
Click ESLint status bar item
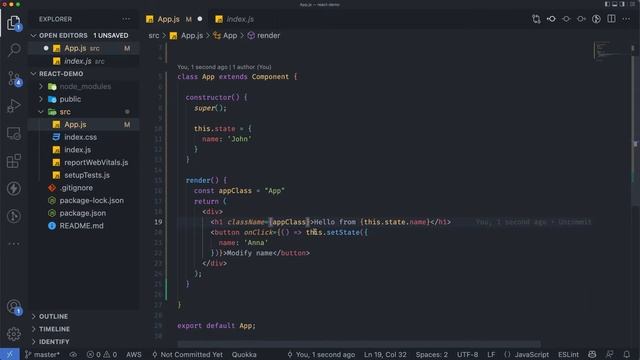coord(568,355)
